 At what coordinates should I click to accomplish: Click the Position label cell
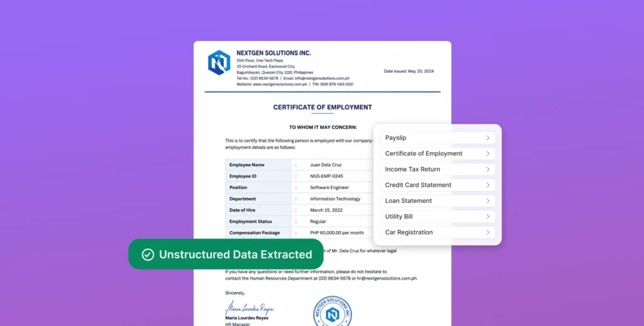(x=258, y=187)
